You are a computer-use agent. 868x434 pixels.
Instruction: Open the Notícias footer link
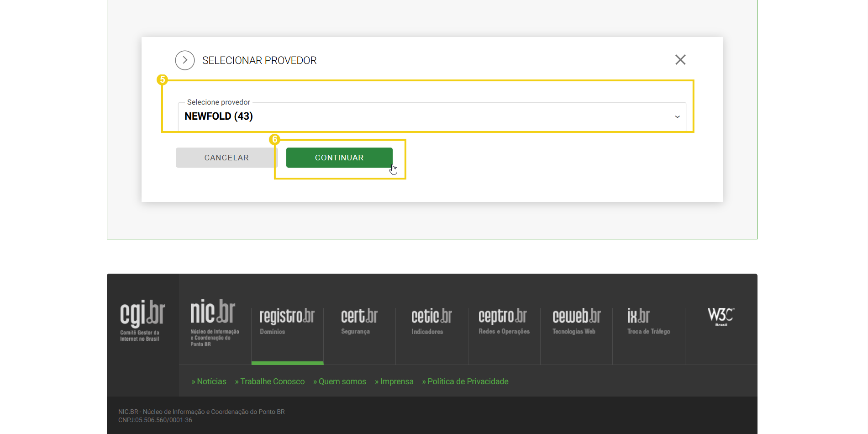click(x=209, y=381)
